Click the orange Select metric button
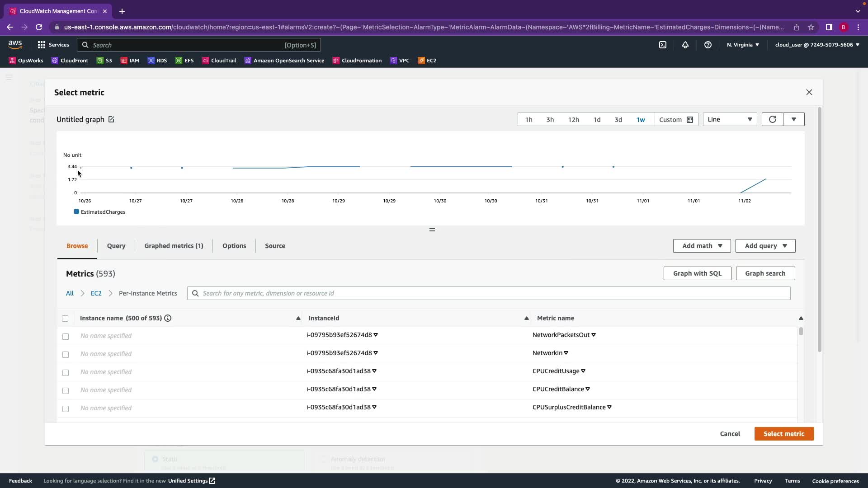This screenshot has width=868, height=488. point(783,434)
